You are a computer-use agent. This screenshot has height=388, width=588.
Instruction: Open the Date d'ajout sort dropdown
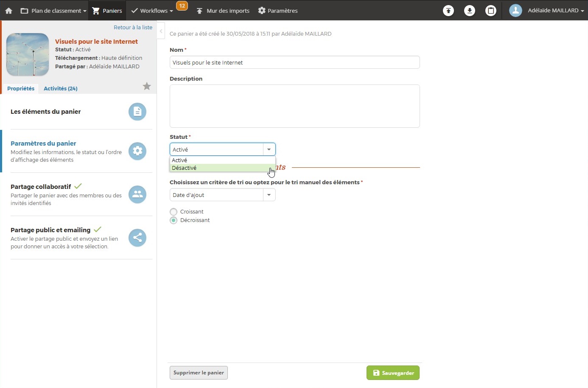click(x=222, y=195)
